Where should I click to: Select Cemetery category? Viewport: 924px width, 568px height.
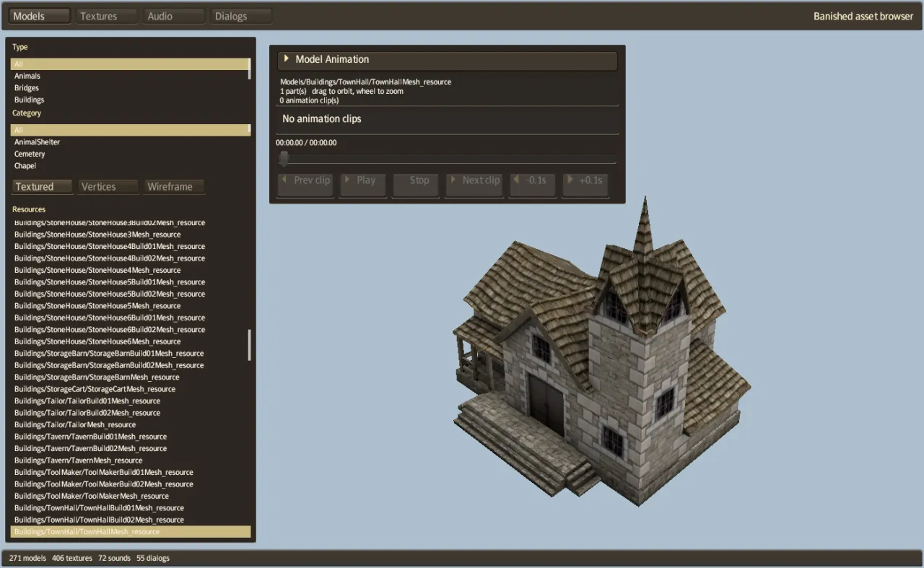pos(130,154)
